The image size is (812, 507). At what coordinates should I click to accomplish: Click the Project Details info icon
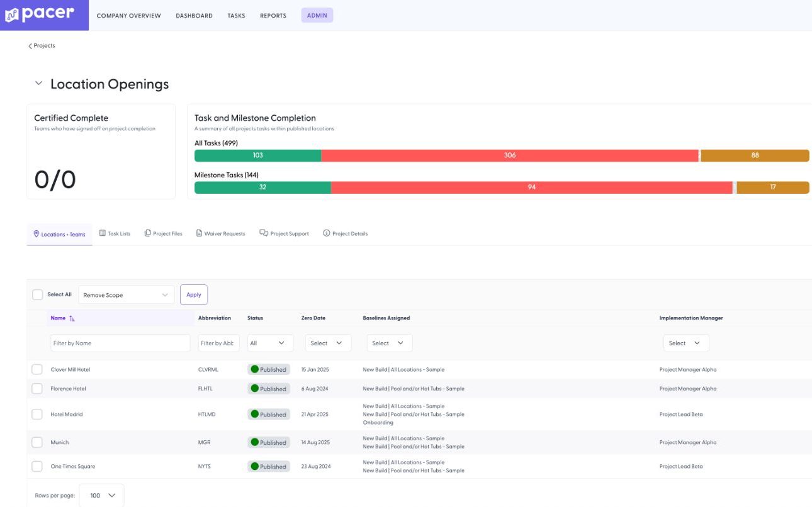[326, 233]
